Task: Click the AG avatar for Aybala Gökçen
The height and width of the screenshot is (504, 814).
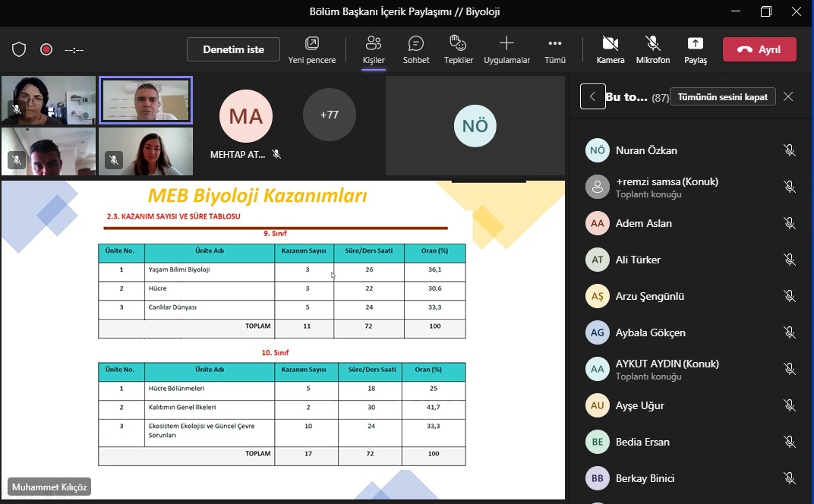Action: coord(598,332)
